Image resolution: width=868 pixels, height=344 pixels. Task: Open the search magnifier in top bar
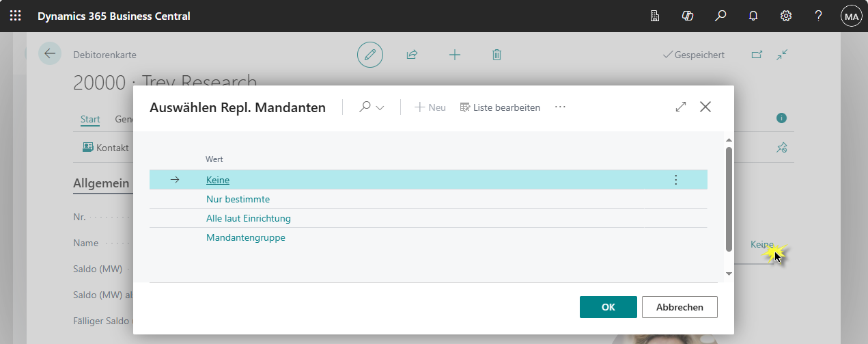point(720,16)
